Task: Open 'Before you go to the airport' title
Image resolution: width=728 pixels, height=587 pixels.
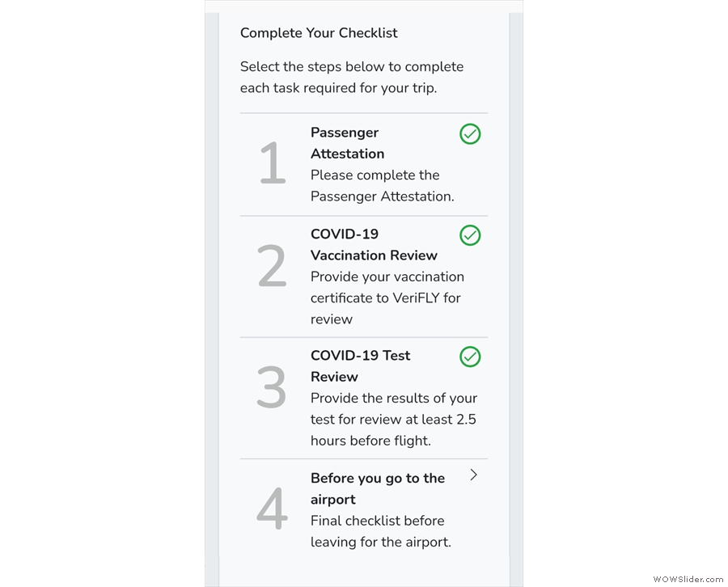Action: [x=377, y=488]
